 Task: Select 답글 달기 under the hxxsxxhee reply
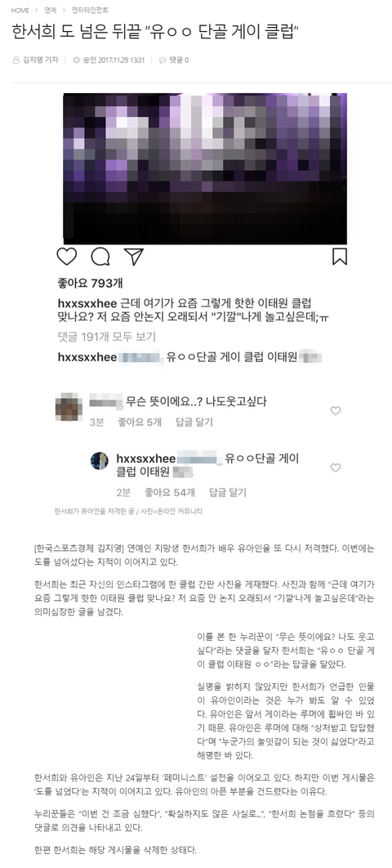click(x=228, y=492)
